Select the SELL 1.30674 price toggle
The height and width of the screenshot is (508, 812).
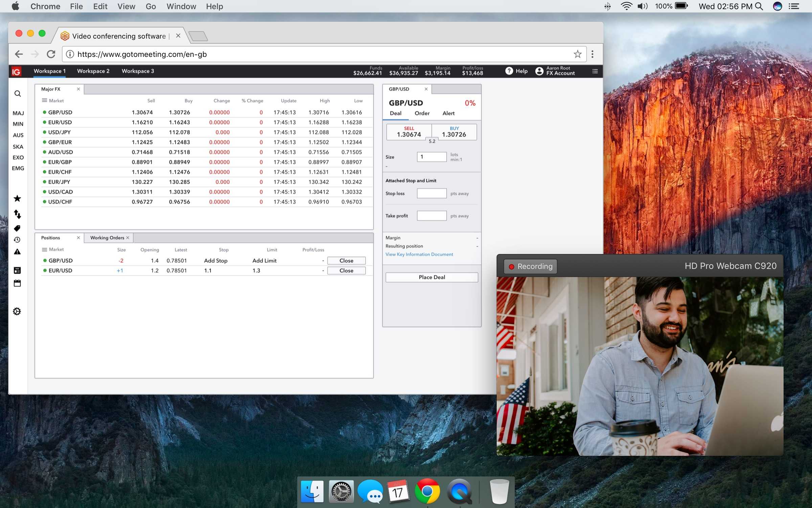[x=409, y=132]
